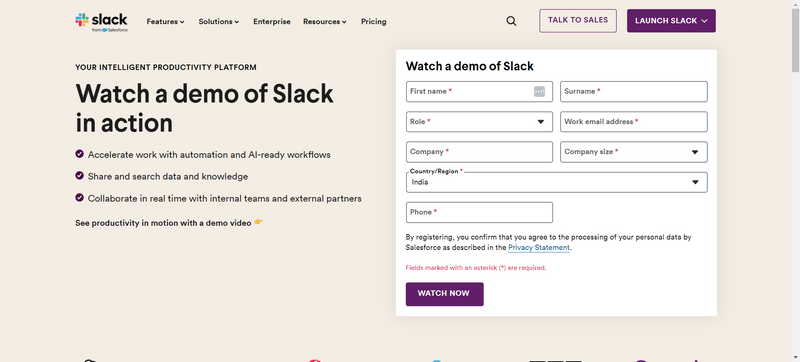Expand the Company size dropdown
The width and height of the screenshot is (800, 362).
coord(634,152)
